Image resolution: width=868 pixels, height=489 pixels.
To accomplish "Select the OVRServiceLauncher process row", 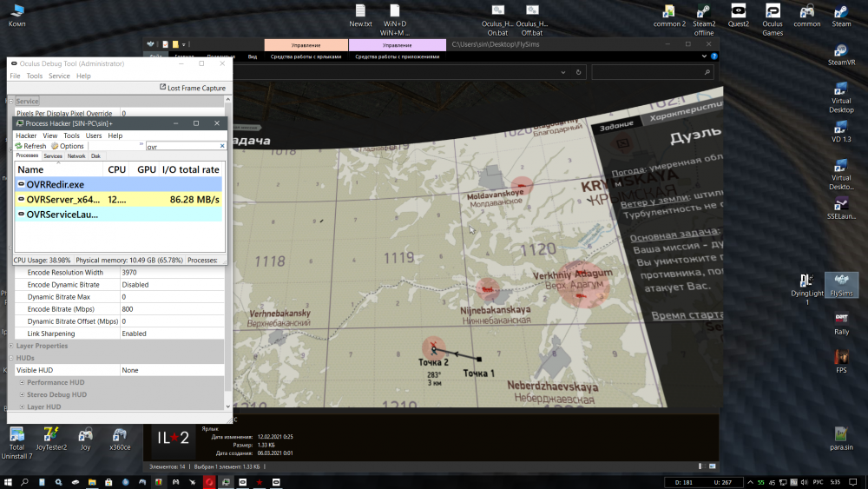I will (118, 215).
